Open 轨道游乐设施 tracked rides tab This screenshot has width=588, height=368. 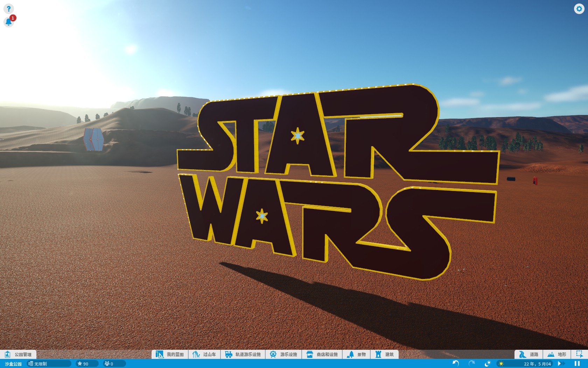coord(243,354)
